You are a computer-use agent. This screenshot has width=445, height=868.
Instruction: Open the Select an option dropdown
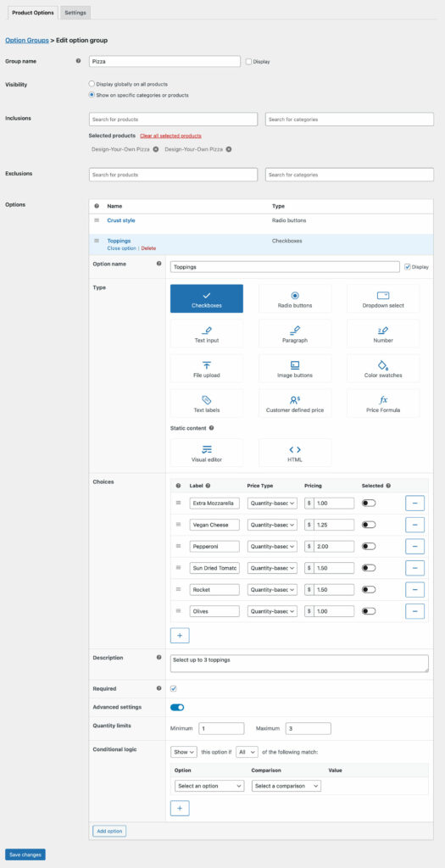(x=209, y=786)
